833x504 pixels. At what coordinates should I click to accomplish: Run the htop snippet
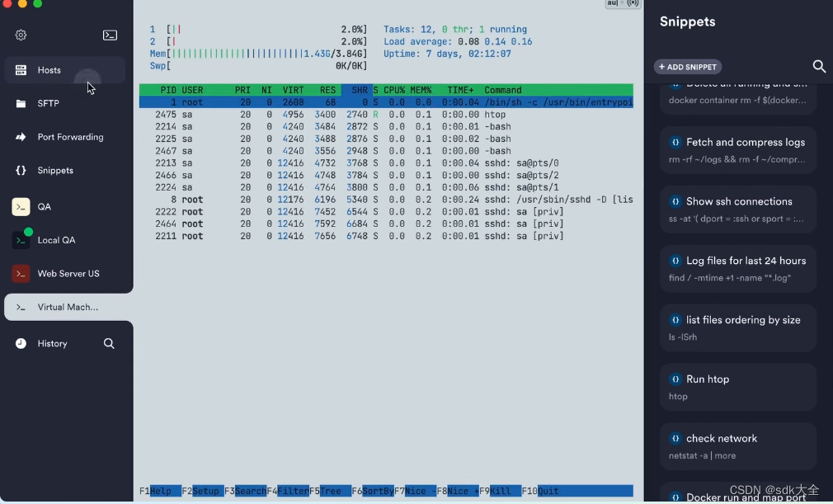pyautogui.click(x=737, y=386)
